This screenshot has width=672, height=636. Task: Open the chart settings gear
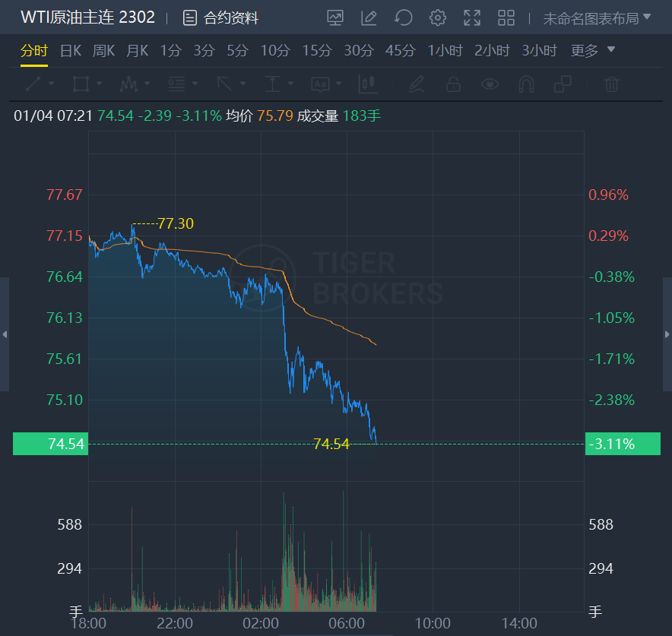[437, 17]
